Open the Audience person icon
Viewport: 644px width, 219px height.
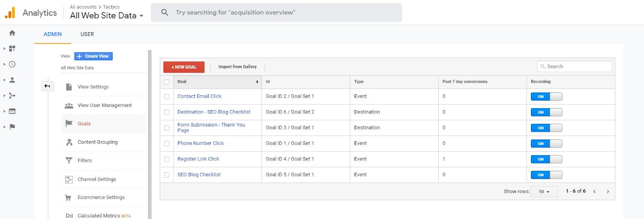12,80
